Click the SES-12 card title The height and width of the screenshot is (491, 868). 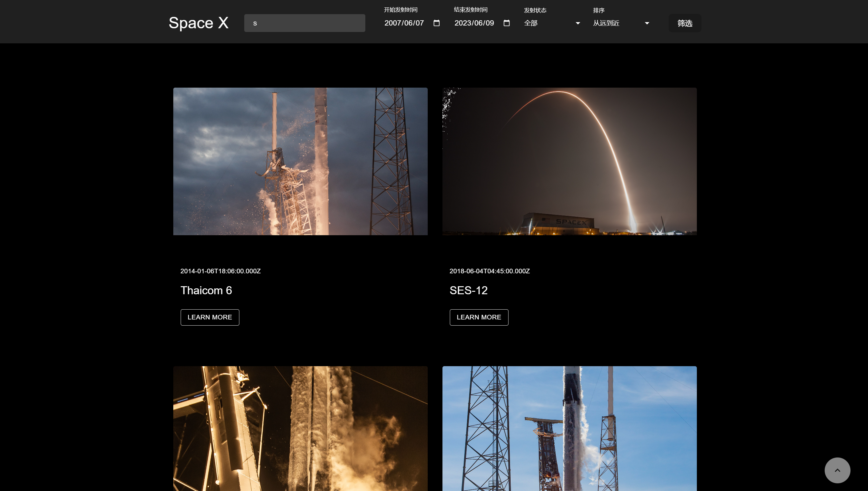coord(468,290)
